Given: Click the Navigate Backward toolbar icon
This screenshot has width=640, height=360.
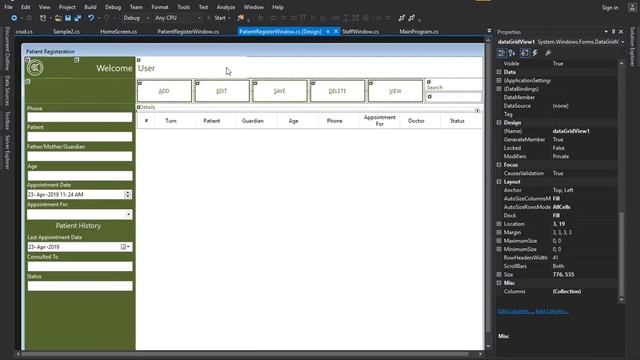Looking at the screenshot, I should point(14,18).
